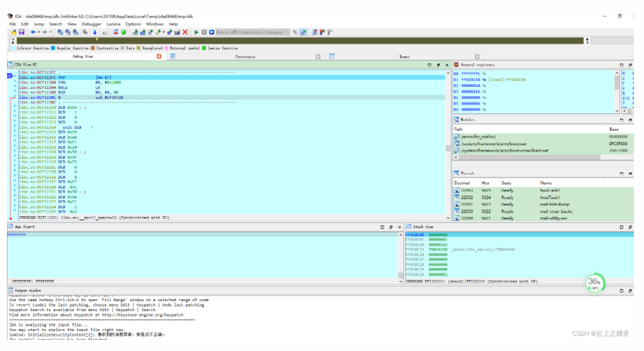The image size is (644, 351).
Task: Start process with green play button
Action: pos(196,32)
